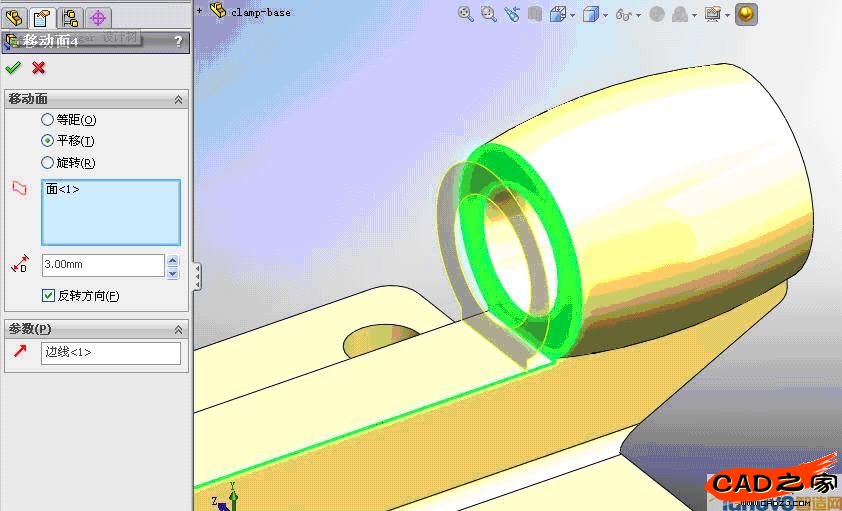Image resolution: width=842 pixels, height=511 pixels.
Task: Switch to the FeatureManager design tree tab
Action: [x=14, y=17]
